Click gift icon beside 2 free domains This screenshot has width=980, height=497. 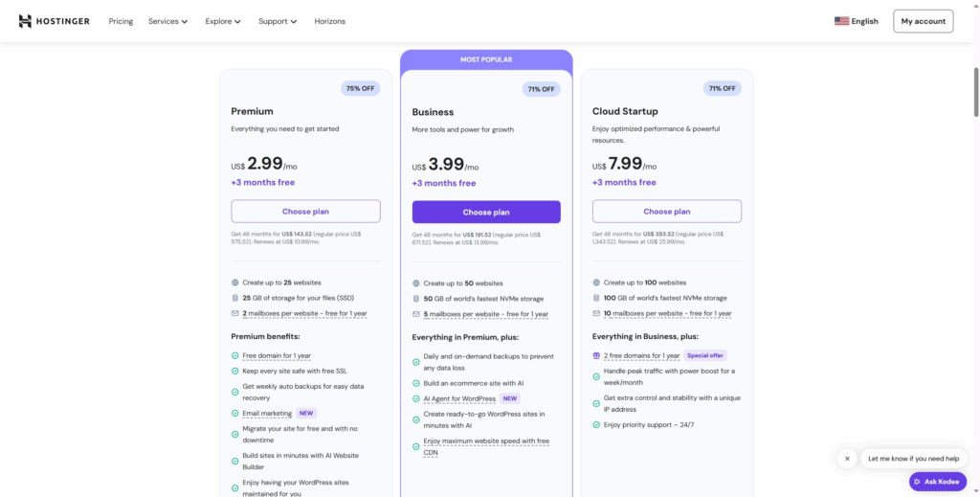(x=596, y=355)
